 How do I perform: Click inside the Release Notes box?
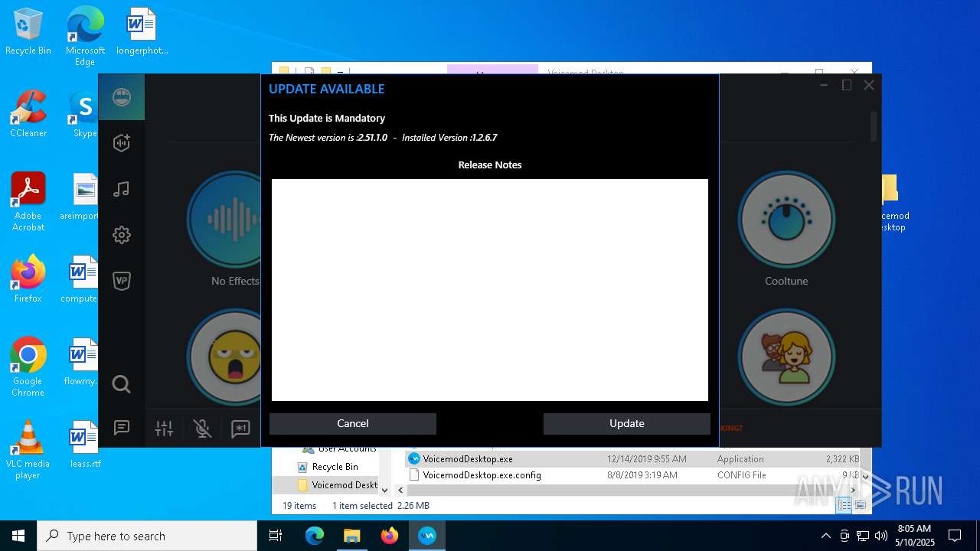pos(490,290)
